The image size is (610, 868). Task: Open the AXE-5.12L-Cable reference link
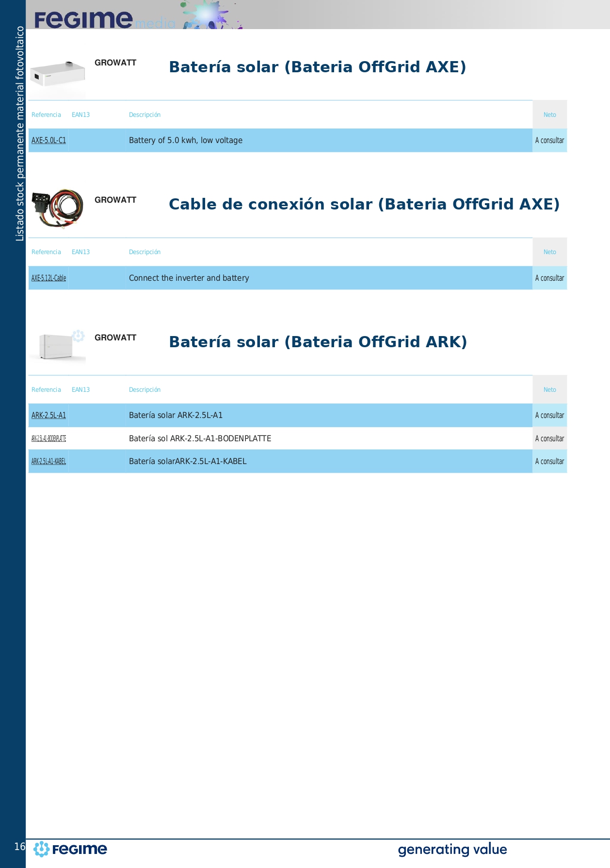48,278
